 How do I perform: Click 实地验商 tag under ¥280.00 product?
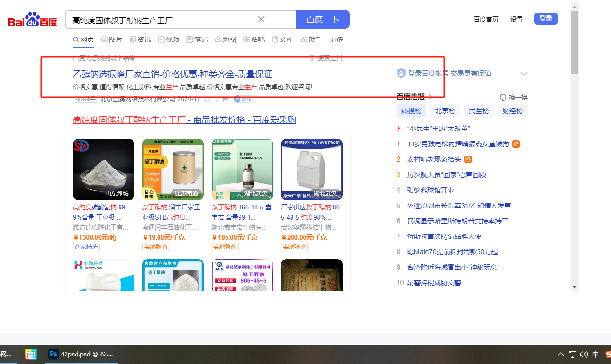point(294,247)
